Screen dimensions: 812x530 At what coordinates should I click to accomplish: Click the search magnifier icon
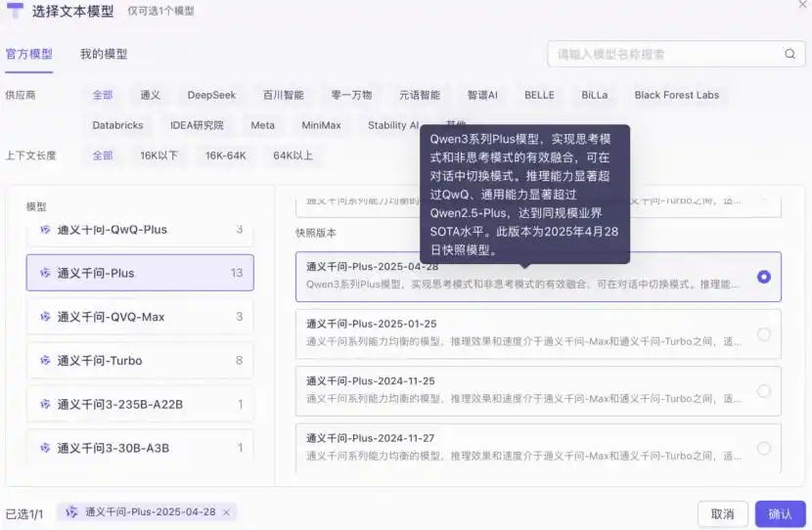pyautogui.click(x=789, y=54)
